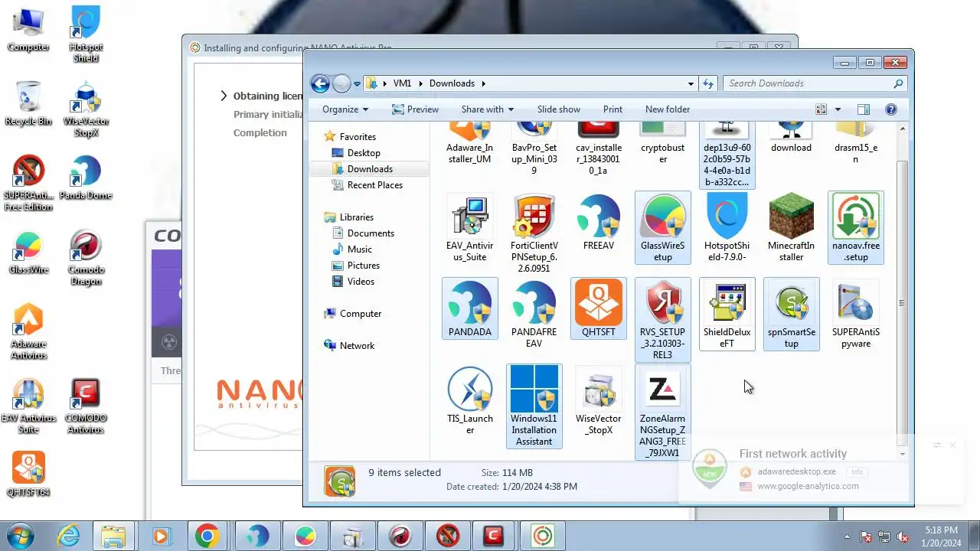The width and height of the screenshot is (980, 551).
Task: Open Comodo Dragon desktop shortcut
Action: [x=86, y=257]
